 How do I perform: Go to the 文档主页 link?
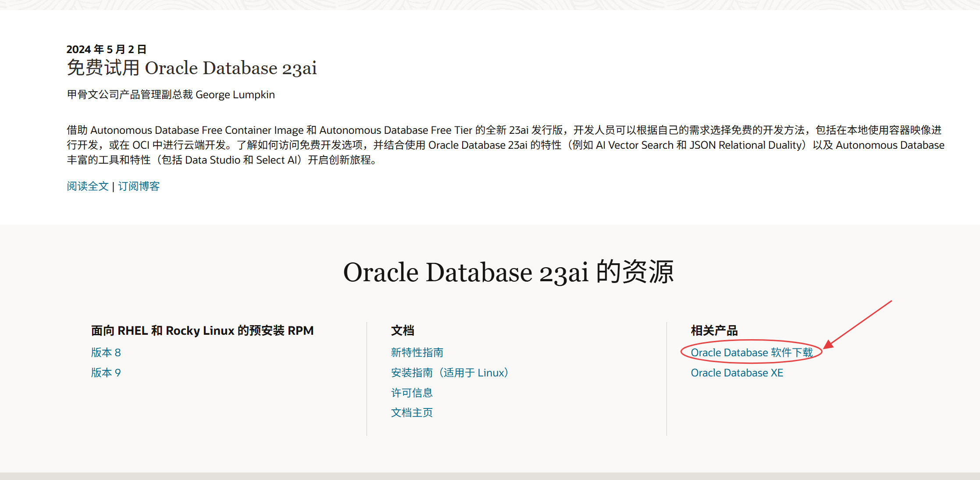(x=411, y=412)
